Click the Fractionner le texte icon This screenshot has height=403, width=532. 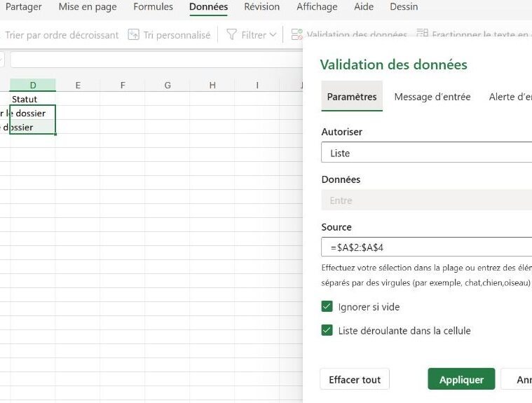coord(422,34)
